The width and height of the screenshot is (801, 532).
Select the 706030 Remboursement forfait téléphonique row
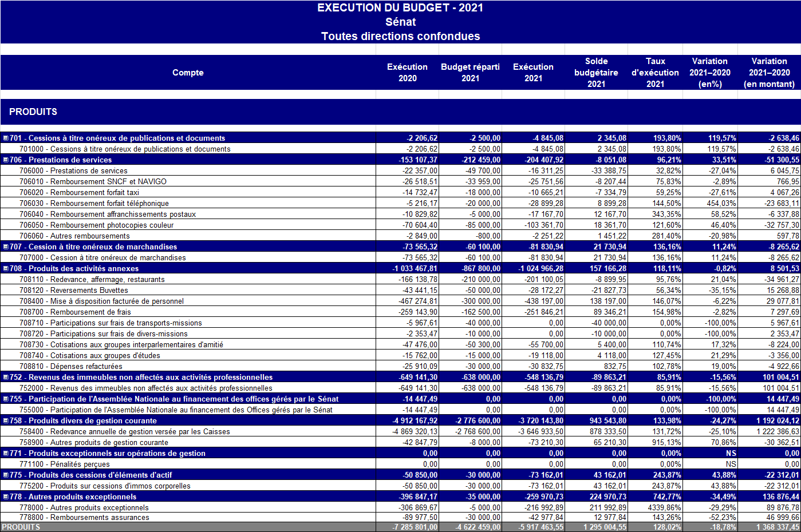point(94,203)
